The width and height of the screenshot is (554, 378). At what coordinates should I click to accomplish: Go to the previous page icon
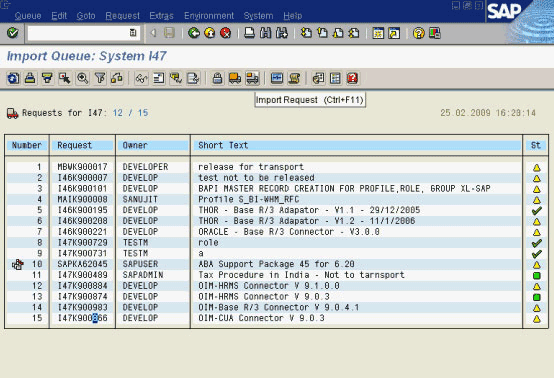(322, 33)
